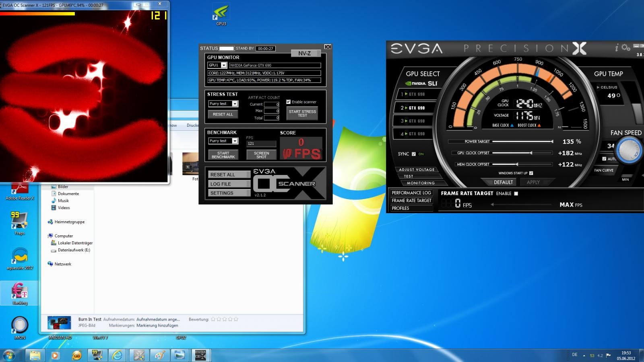Viewport: 644px width, 362px height.
Task: Launch the iMON desktop icon
Action: (x=20, y=328)
